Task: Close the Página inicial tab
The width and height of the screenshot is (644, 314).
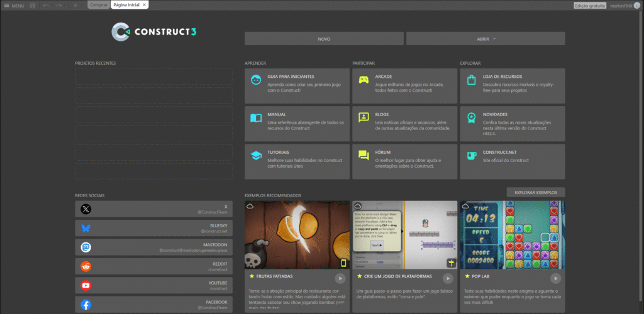Action: 144,5
